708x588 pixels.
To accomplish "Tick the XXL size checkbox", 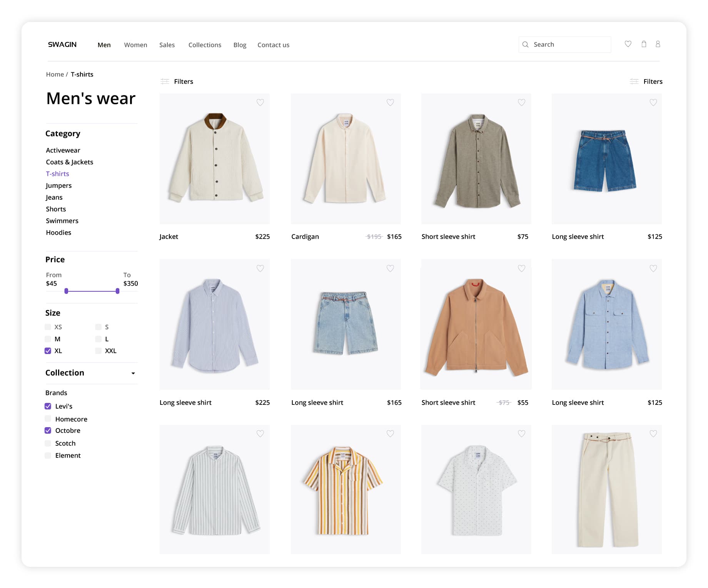I will tap(99, 351).
